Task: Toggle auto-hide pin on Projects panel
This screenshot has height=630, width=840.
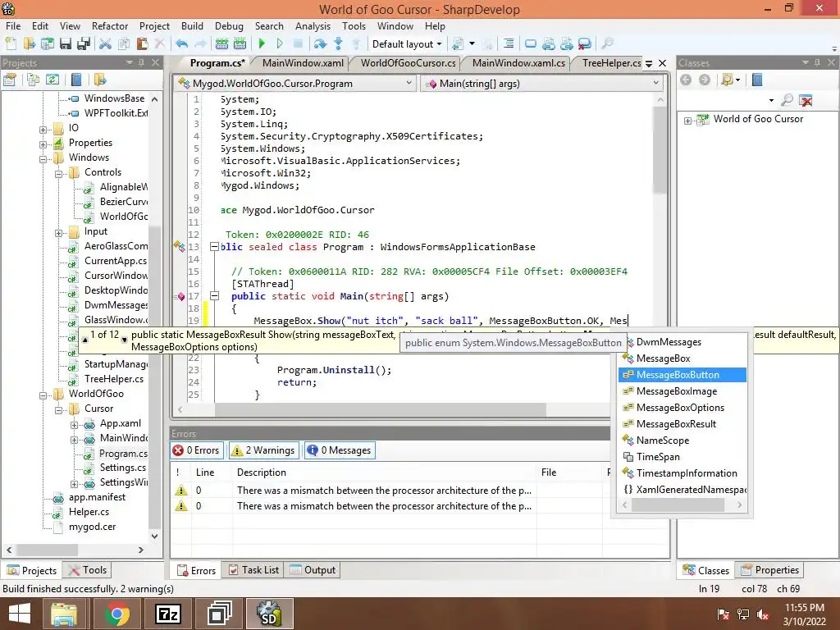Action: [141, 62]
